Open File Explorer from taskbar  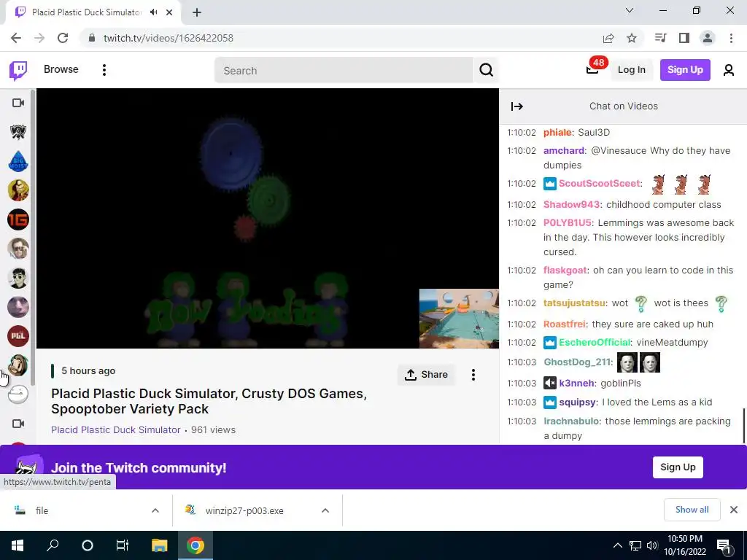(x=160, y=545)
